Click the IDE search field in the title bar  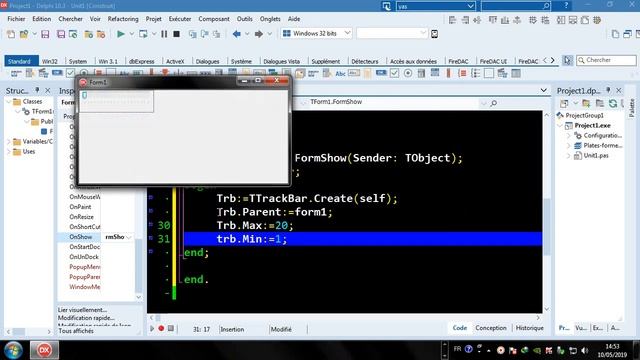[516, 6]
